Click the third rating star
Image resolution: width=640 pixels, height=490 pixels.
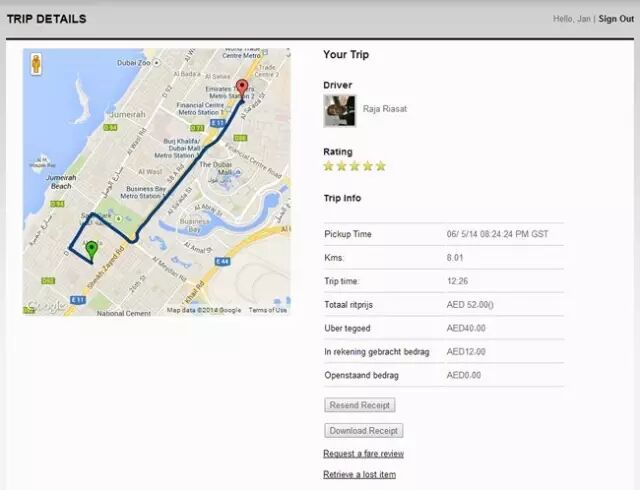[x=355, y=166]
